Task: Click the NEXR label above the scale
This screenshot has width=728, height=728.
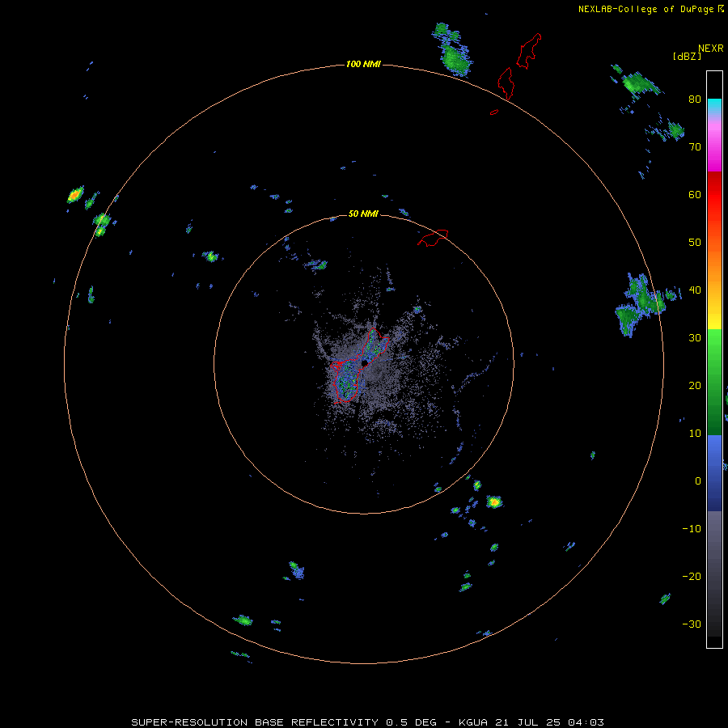Action: 711,49
